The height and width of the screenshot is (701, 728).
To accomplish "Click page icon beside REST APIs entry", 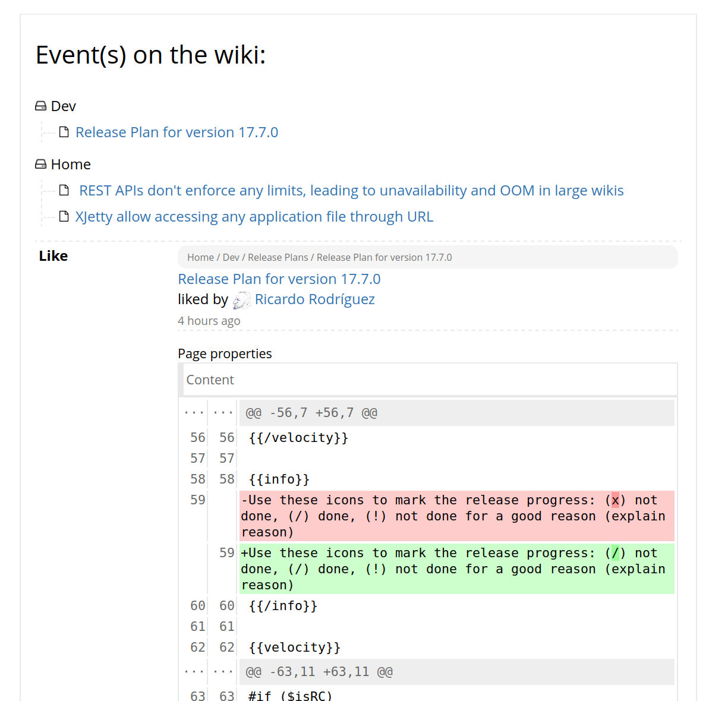I will coord(64,190).
